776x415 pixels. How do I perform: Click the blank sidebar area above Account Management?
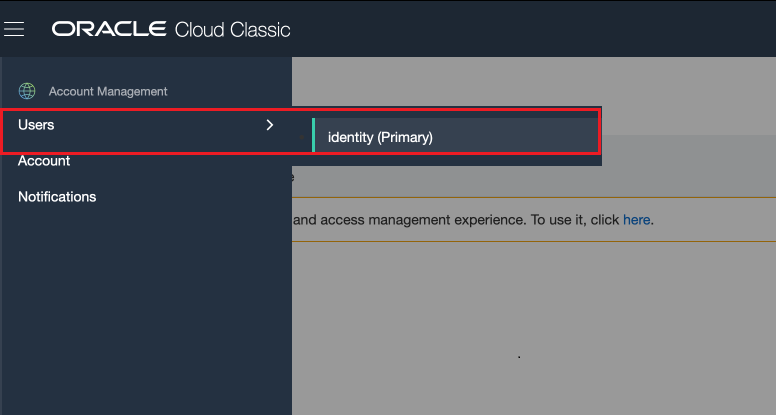(x=145, y=68)
